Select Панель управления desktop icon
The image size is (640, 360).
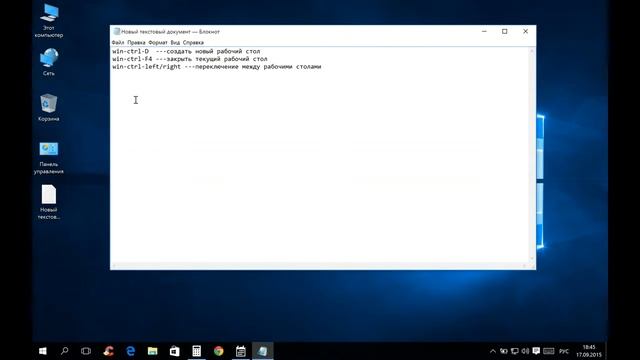tap(49, 158)
